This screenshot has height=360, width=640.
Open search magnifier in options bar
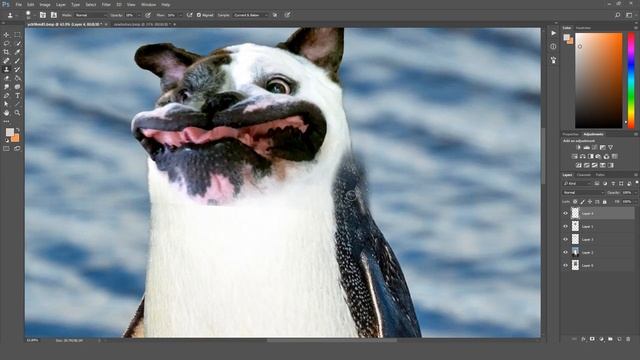[618, 15]
